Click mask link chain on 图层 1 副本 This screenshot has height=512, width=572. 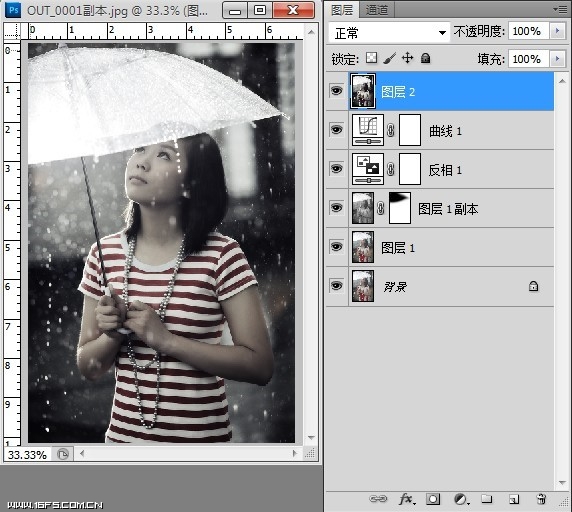point(380,208)
